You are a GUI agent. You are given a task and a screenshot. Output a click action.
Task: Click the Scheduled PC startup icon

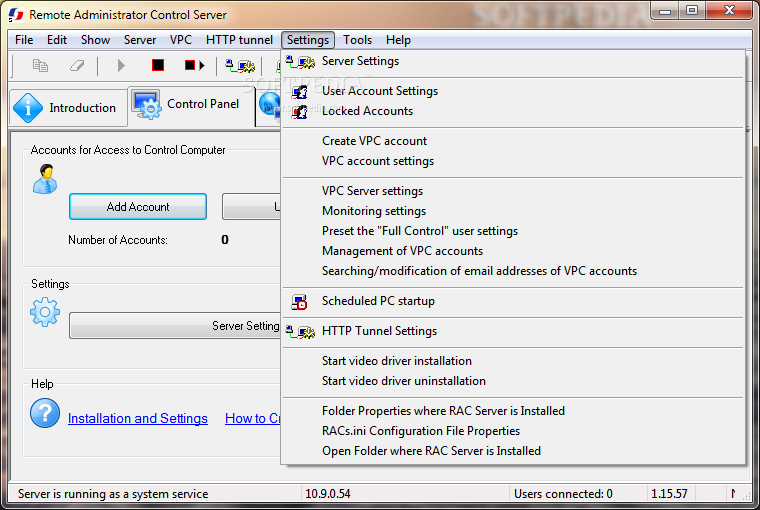pos(300,302)
